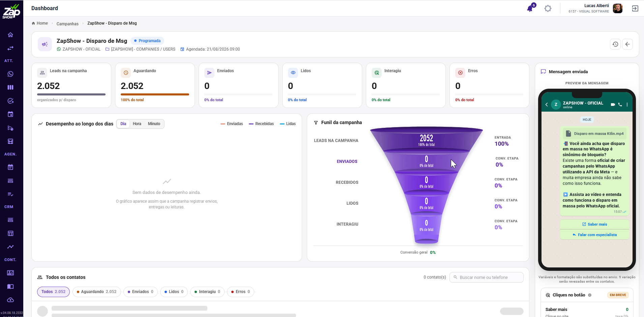Click the Lidos stat card
Screen dimensions: 644x317
pos(322,85)
